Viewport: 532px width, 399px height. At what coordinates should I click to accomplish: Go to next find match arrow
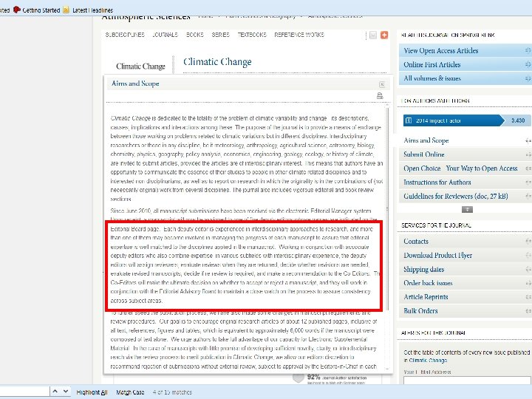coord(66,392)
